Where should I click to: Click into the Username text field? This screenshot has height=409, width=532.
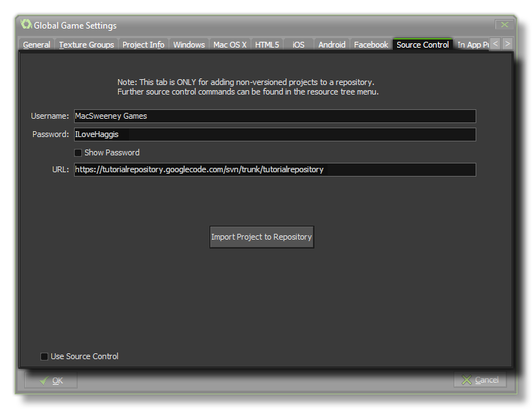coord(275,116)
